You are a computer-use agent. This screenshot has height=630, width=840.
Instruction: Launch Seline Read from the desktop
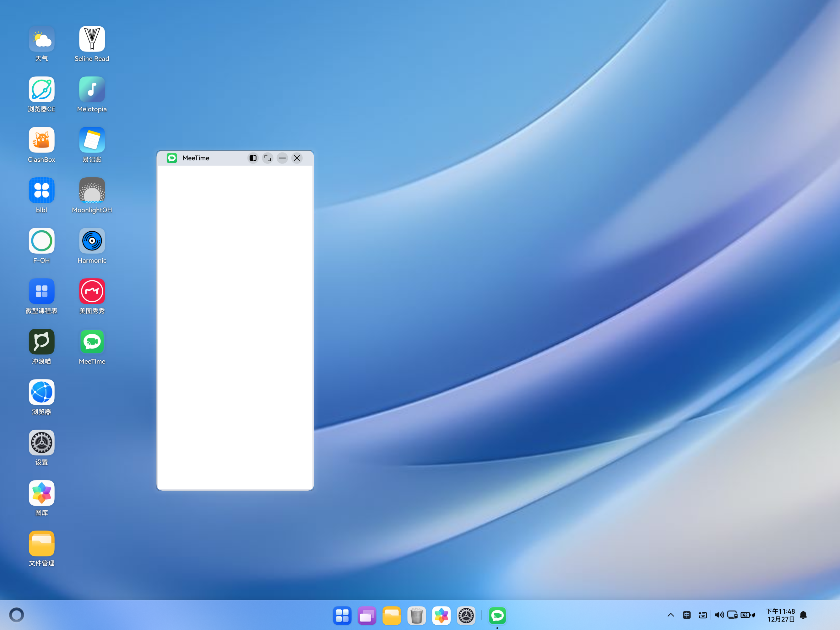click(x=92, y=39)
